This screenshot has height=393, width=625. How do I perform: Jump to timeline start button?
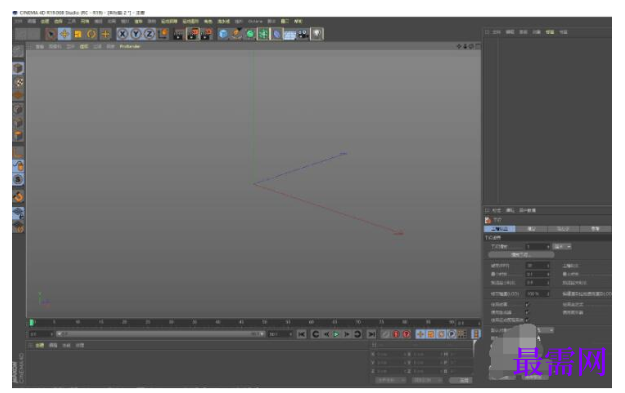click(x=302, y=334)
